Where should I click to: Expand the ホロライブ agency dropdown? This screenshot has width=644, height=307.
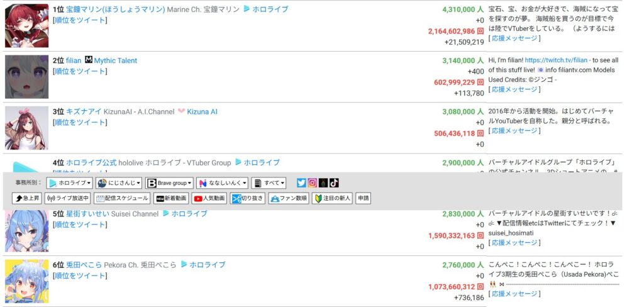pos(70,183)
